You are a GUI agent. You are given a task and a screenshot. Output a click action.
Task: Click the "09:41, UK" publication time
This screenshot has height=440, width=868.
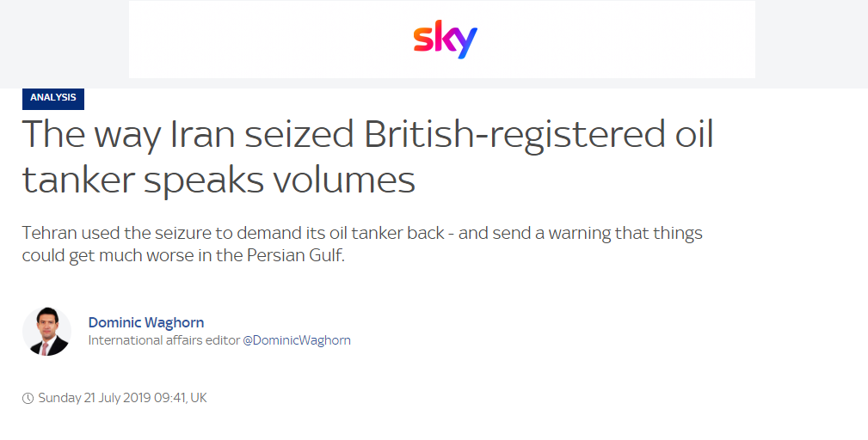click(x=182, y=398)
